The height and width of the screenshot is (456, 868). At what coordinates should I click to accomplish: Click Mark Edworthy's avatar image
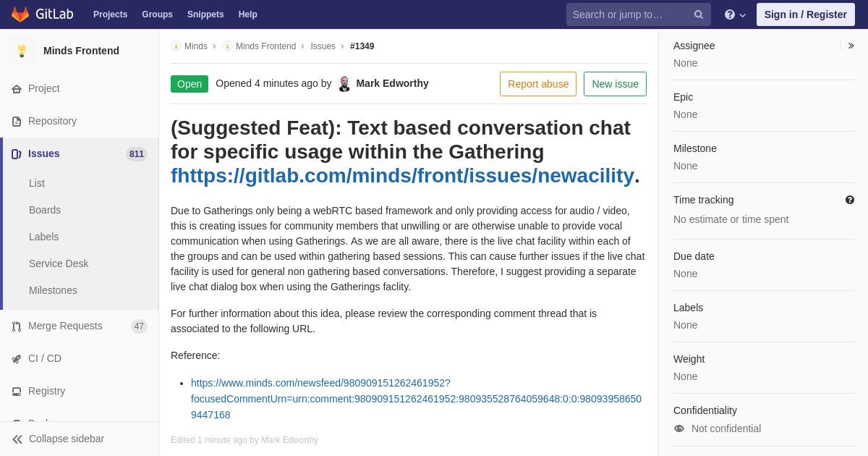pyautogui.click(x=344, y=84)
